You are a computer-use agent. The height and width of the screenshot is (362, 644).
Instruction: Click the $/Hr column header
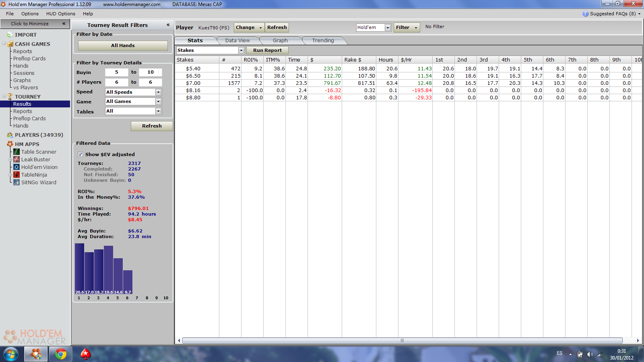tap(415, 60)
